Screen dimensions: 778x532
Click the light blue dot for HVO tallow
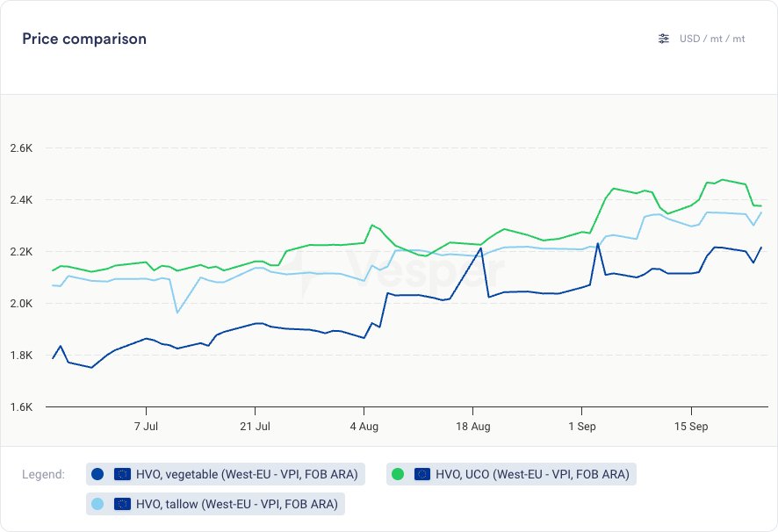tap(97, 504)
